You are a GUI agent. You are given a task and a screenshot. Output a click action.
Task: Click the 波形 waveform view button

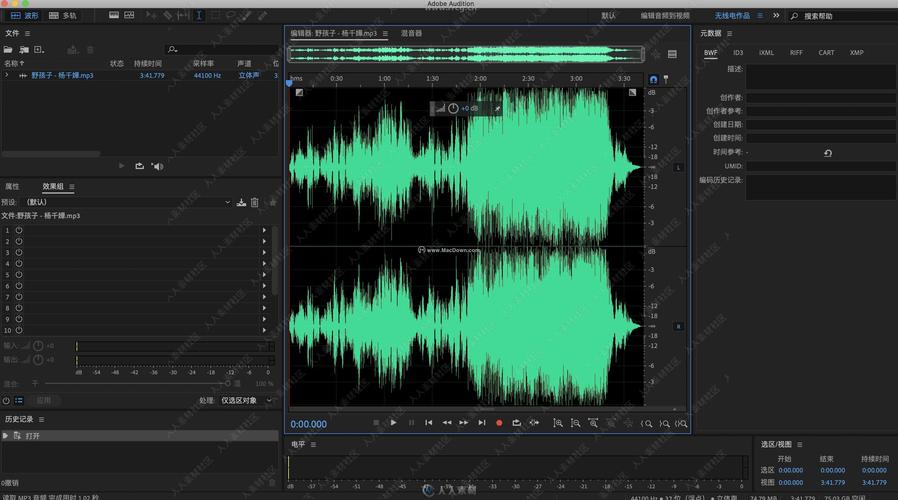coord(24,16)
